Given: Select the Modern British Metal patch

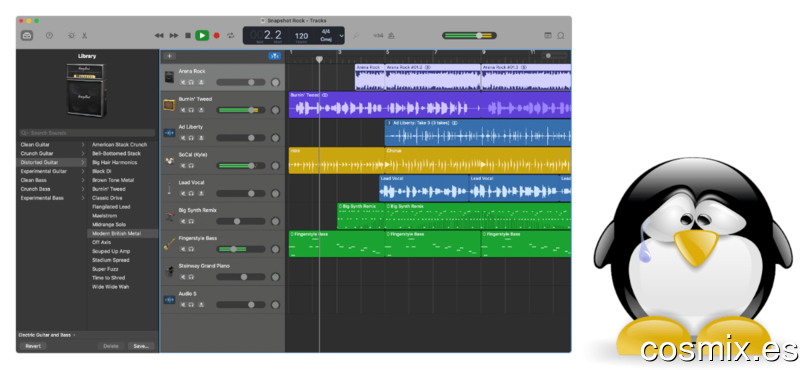Looking at the screenshot, I should 116,233.
